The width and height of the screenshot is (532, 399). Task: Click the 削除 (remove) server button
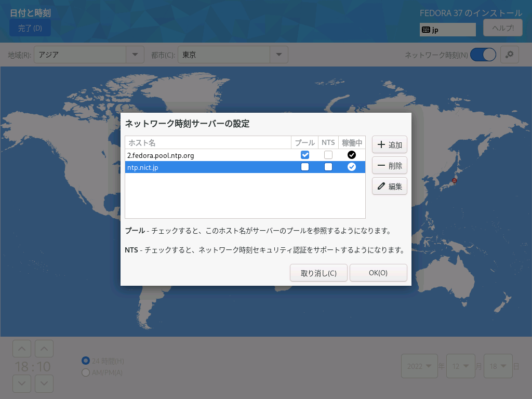389,166
